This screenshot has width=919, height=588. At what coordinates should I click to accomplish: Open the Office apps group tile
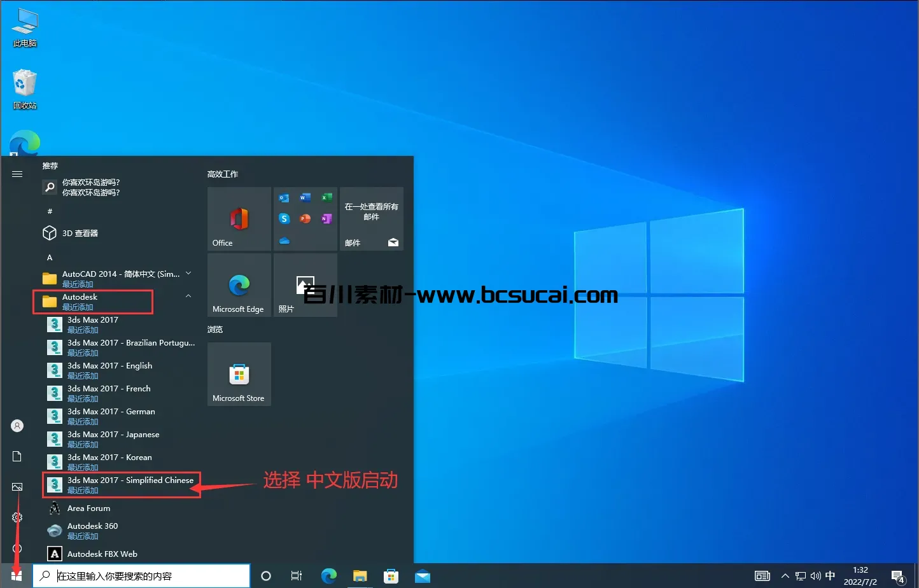[x=305, y=219]
